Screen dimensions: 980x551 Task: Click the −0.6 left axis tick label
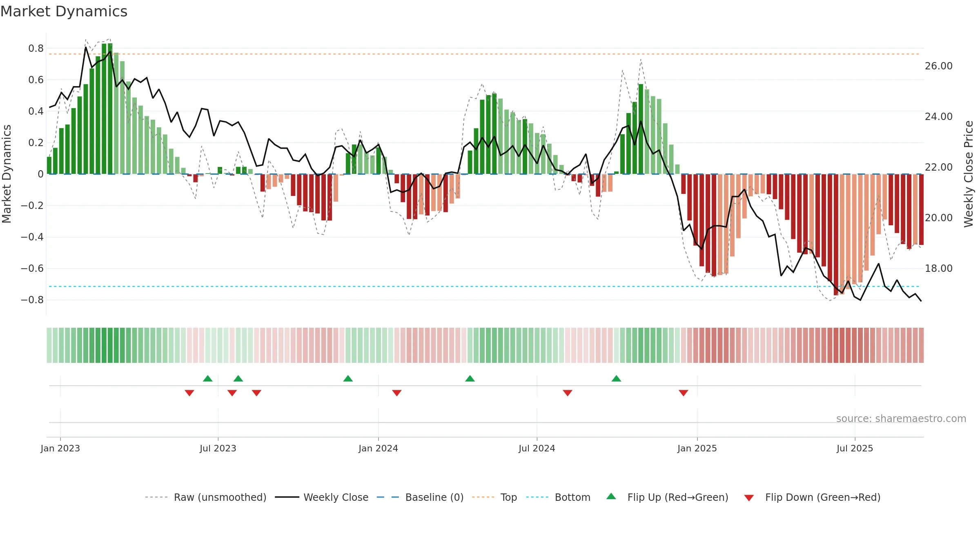coord(32,269)
